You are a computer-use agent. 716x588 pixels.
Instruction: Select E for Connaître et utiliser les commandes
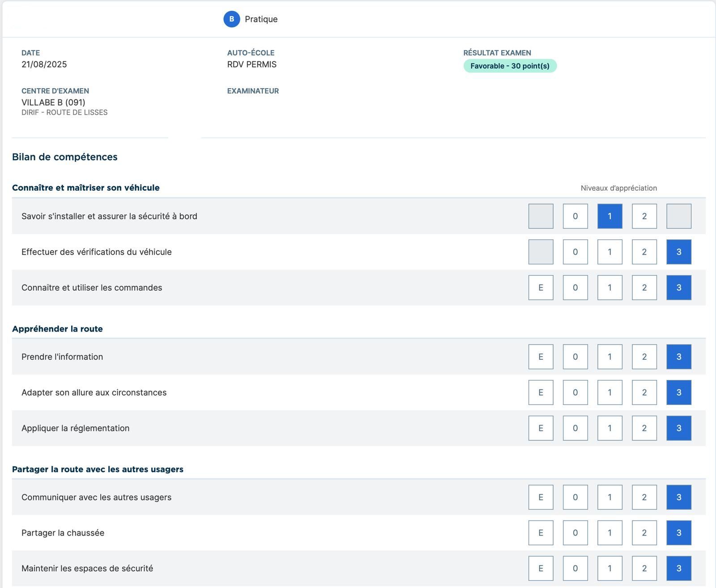click(x=541, y=288)
